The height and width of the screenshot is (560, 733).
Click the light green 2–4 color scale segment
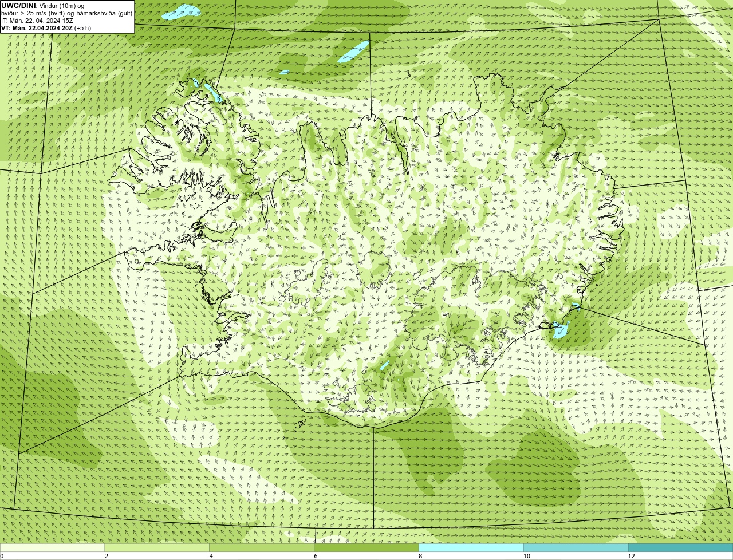tap(157, 547)
